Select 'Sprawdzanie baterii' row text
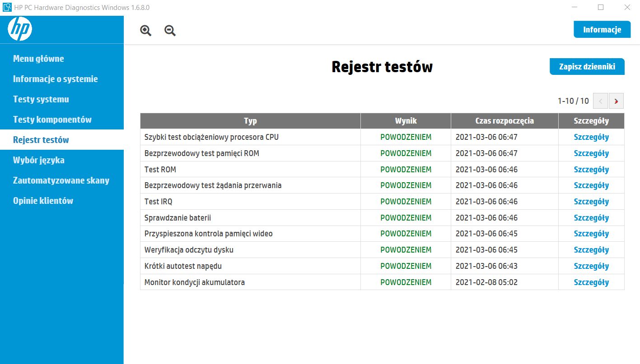 point(178,218)
